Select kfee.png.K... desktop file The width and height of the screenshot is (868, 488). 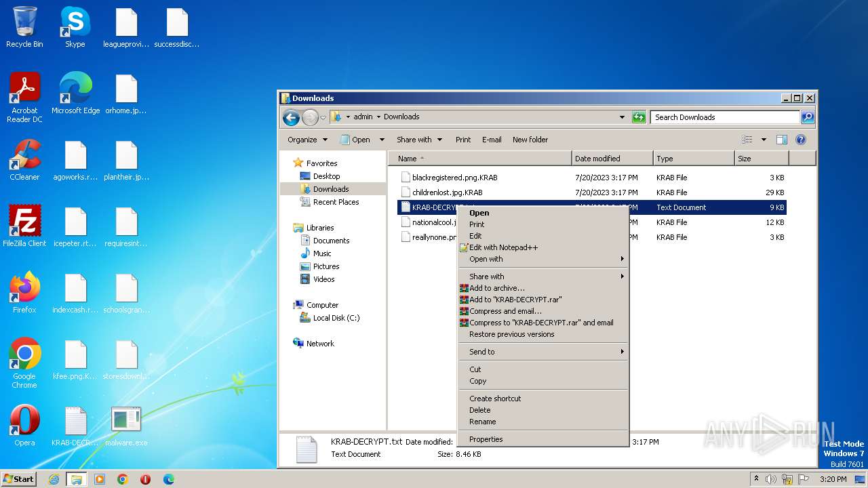[75, 359]
